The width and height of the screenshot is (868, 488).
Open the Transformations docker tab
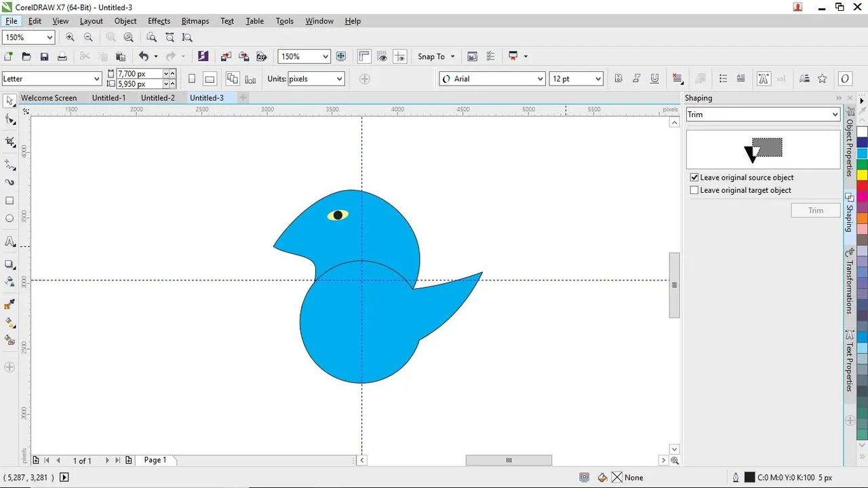pos(849,282)
